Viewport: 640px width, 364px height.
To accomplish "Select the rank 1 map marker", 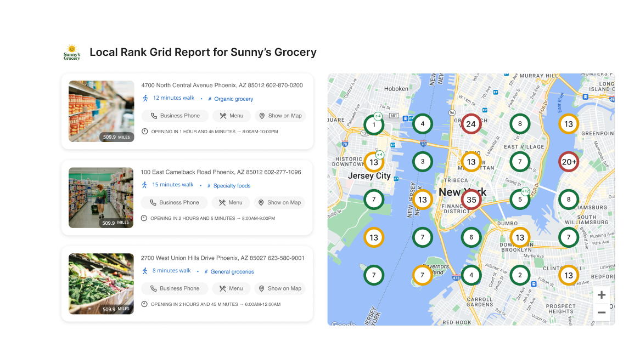I will (x=373, y=125).
